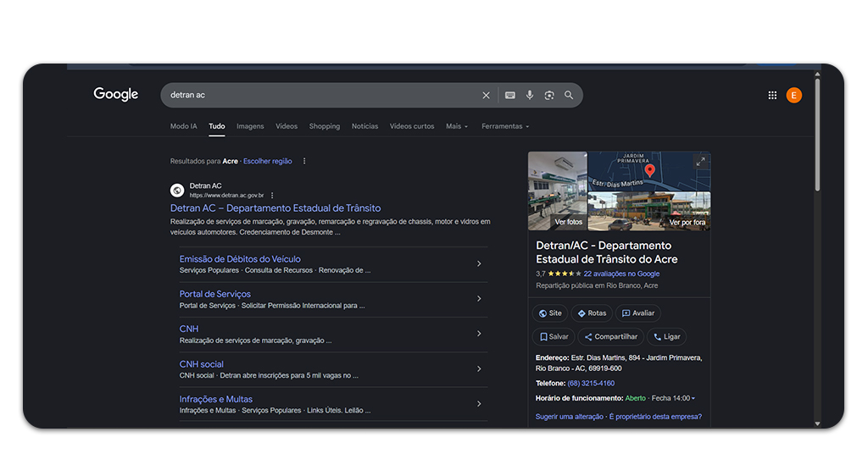868x454 pixels.
Task: Click the magnifying glass search icon
Action: coord(569,96)
